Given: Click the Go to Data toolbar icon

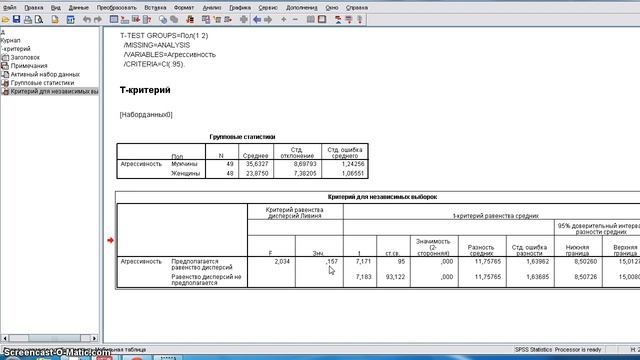Looking at the screenshot, I should 114,19.
